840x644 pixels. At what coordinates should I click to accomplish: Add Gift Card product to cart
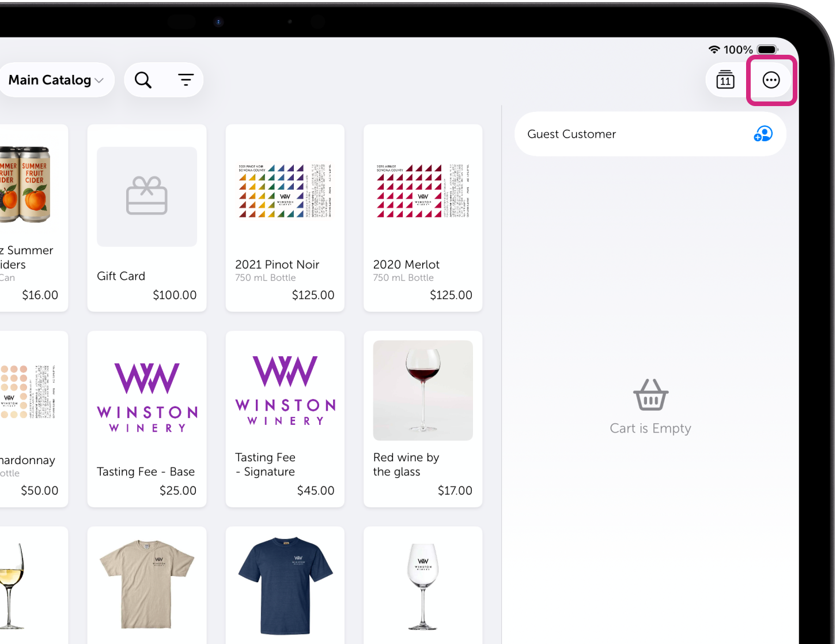pyautogui.click(x=147, y=218)
